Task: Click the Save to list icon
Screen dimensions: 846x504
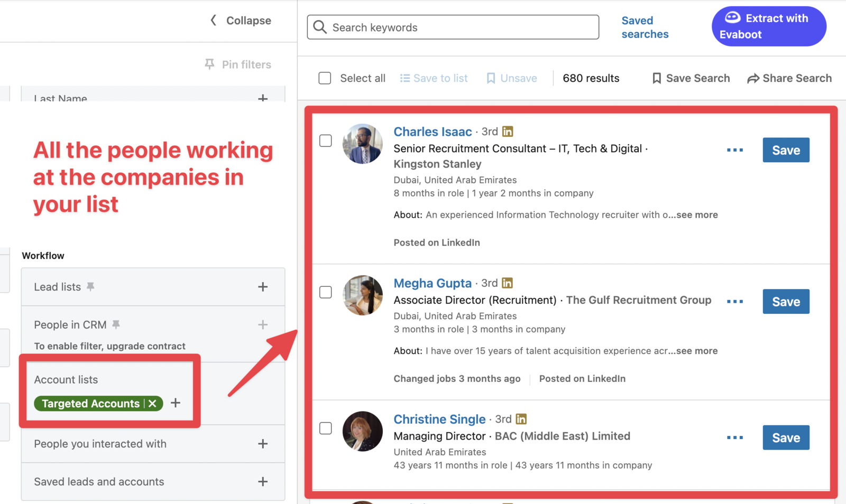Action: [x=405, y=78]
